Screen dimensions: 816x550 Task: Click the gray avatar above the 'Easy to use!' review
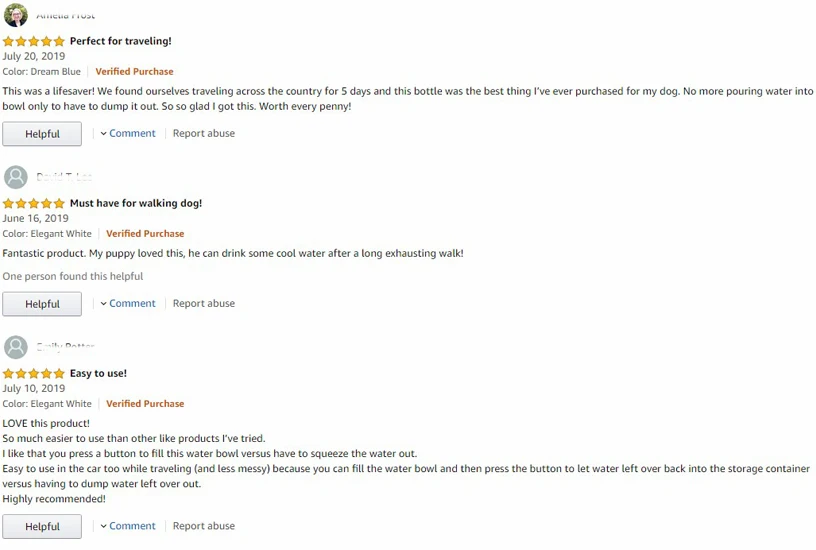pos(15,347)
